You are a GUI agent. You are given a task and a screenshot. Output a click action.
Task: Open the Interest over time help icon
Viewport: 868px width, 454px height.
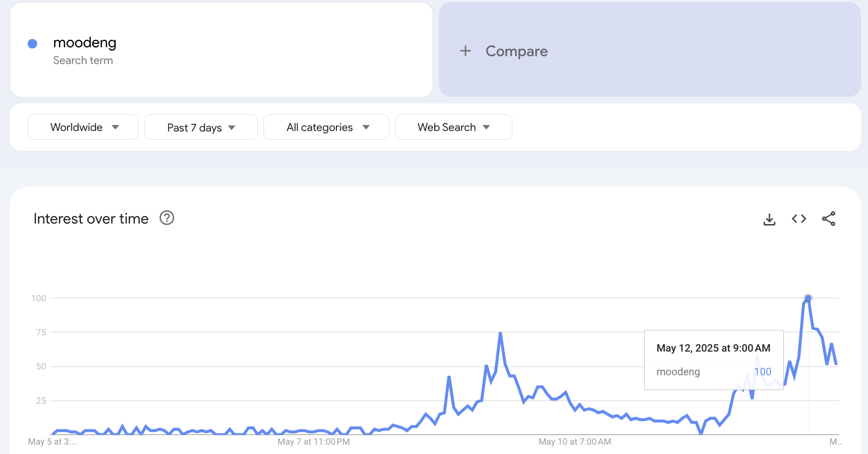(x=167, y=218)
